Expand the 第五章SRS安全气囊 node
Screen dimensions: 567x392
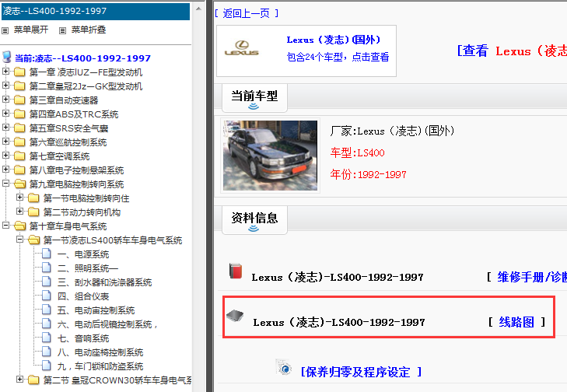[x=5, y=128]
